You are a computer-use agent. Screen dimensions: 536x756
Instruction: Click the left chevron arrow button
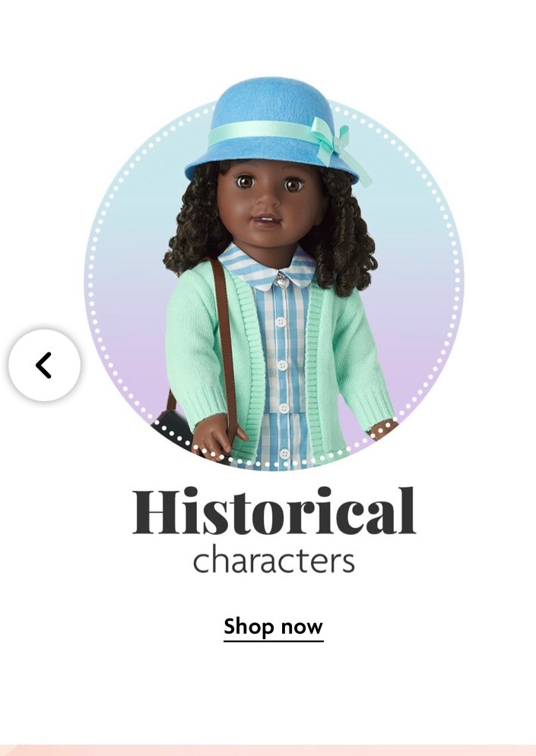click(x=44, y=365)
